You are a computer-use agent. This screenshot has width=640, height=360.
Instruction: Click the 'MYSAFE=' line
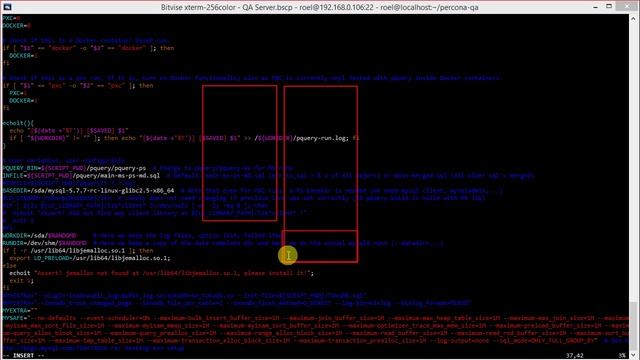[315, 318]
